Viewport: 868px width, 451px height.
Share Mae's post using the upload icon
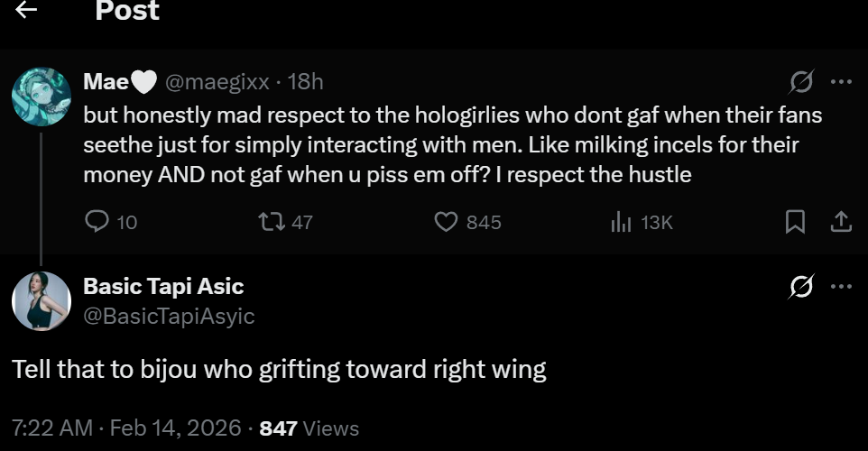tap(841, 222)
